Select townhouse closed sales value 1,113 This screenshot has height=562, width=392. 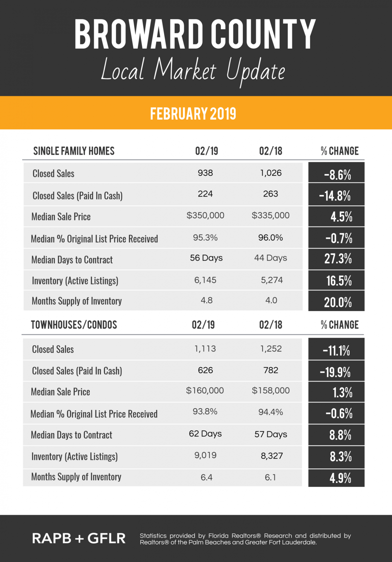point(205,349)
